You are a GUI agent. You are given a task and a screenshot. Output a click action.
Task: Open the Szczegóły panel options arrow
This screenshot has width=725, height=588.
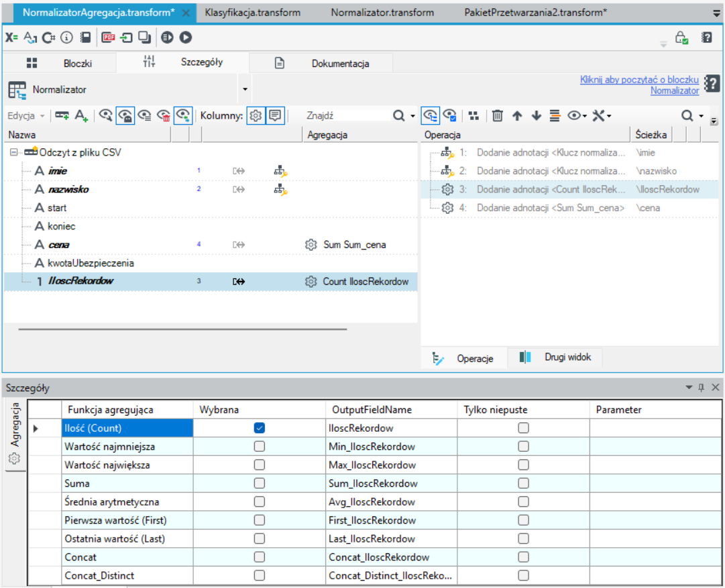[x=689, y=388]
